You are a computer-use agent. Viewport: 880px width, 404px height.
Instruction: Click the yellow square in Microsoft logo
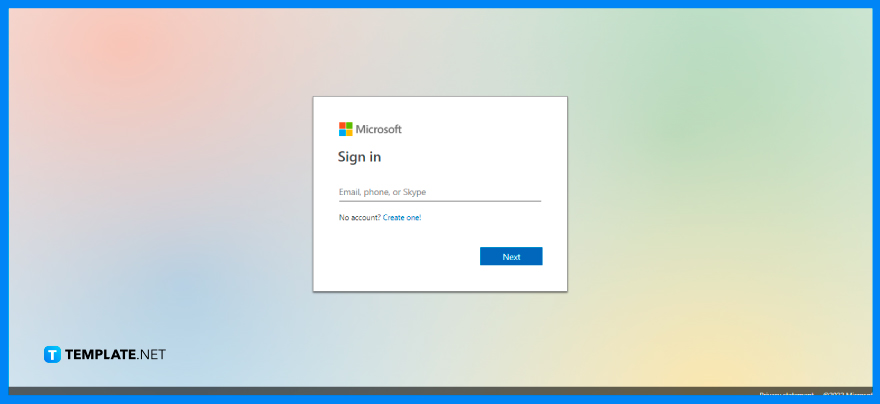(x=349, y=132)
